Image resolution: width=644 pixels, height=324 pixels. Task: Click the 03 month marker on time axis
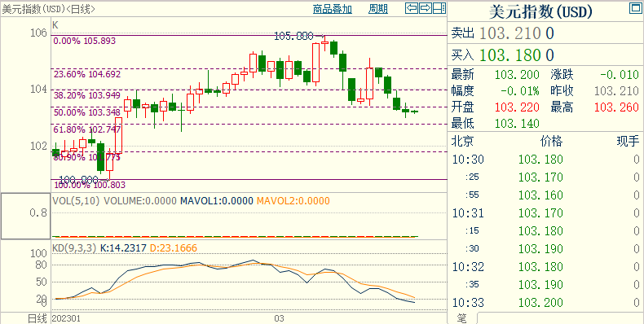280,318
